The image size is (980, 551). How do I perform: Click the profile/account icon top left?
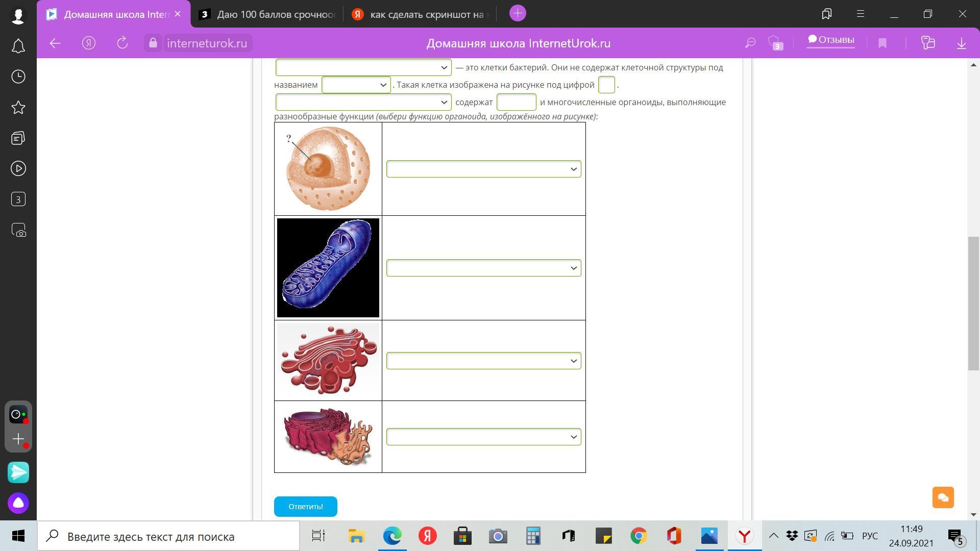[x=18, y=15]
